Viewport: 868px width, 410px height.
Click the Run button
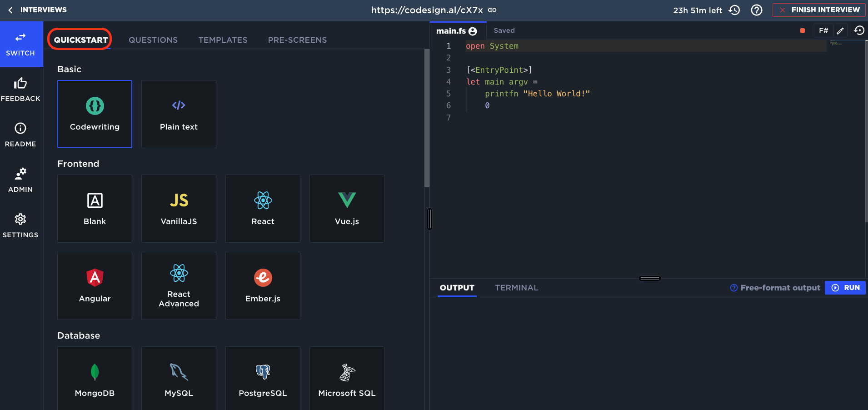pos(845,288)
